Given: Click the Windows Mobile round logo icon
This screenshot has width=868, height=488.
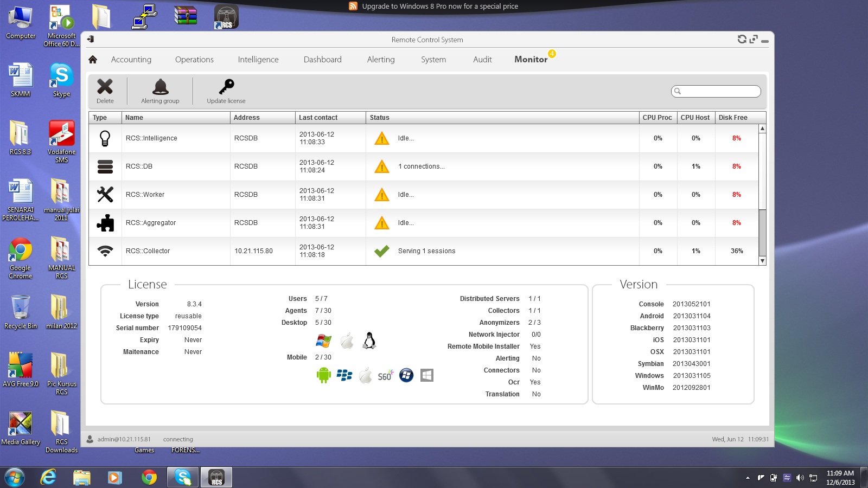Looking at the screenshot, I should (x=406, y=375).
